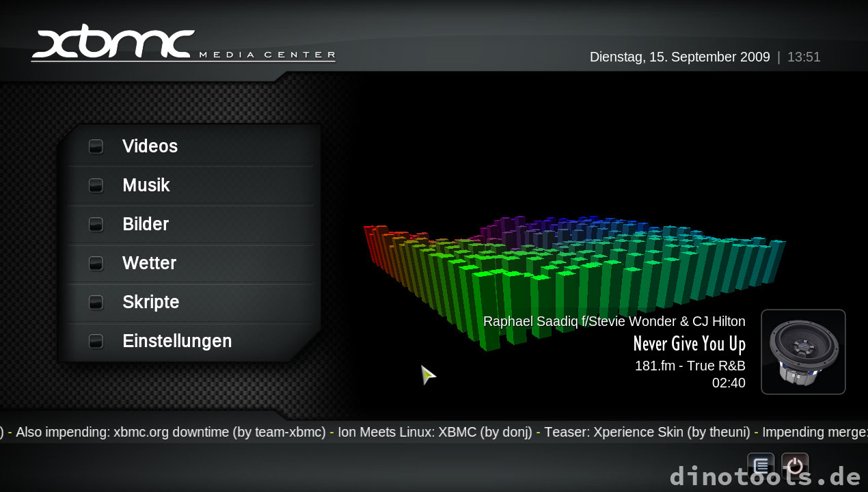Click the XBMC Media Center logo

tap(183, 44)
